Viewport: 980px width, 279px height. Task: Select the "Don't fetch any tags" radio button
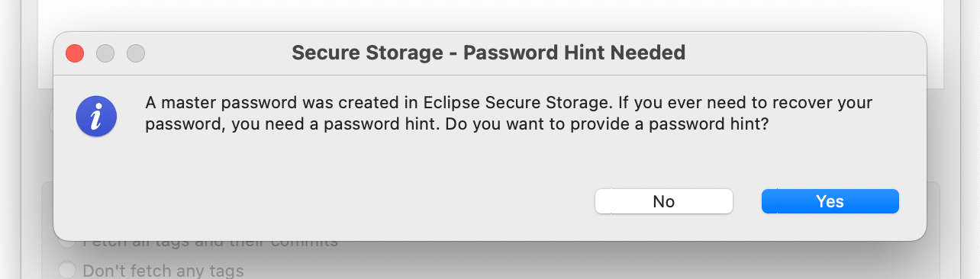68,270
